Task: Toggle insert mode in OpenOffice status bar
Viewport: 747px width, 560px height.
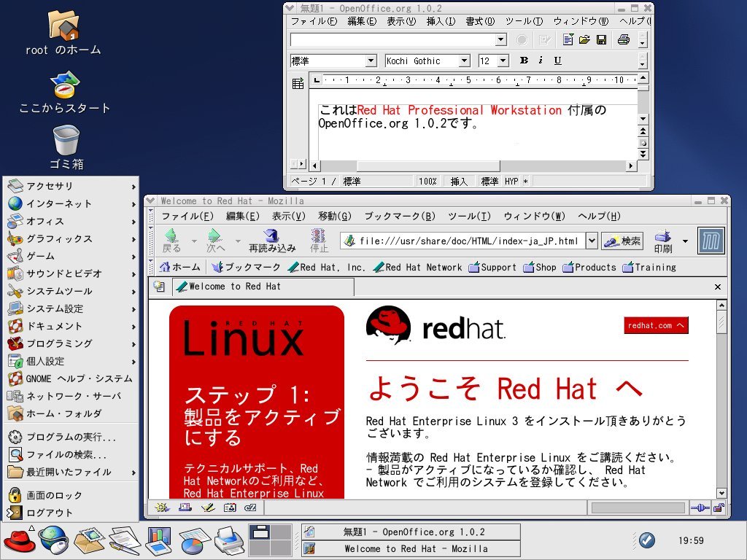Action: 459,181
